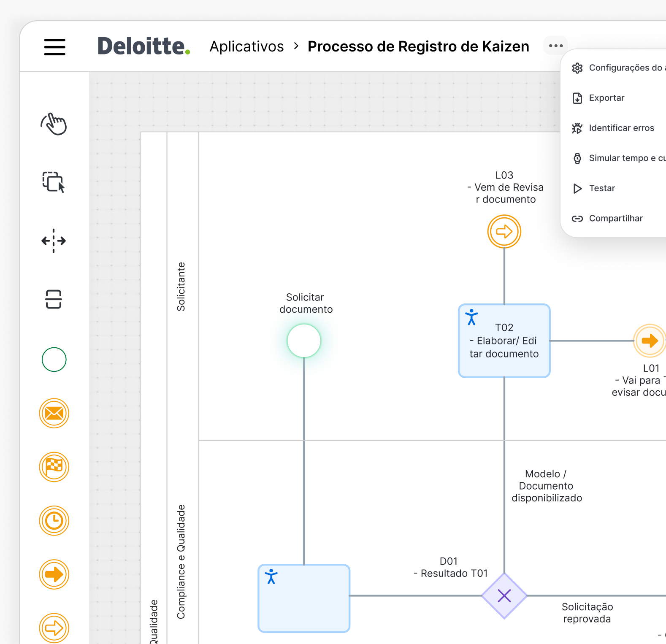Image resolution: width=666 pixels, height=644 pixels.
Task: Click Exportar in the dropdown menu
Action: click(606, 98)
